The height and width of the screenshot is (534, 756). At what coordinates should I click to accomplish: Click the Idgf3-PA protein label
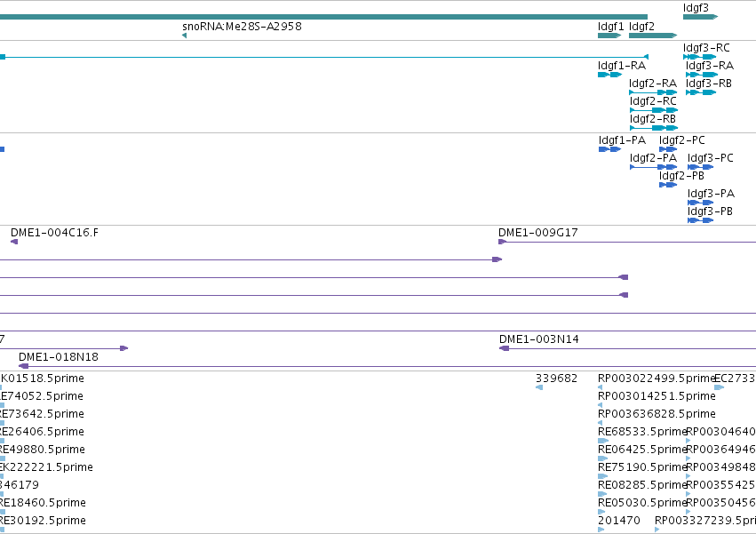[712, 194]
